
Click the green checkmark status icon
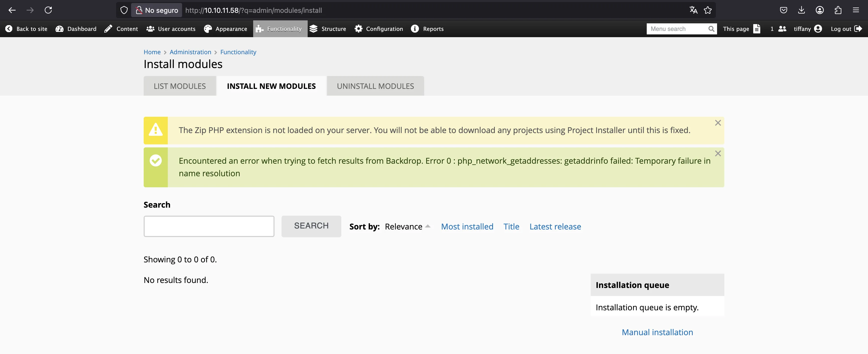(x=156, y=161)
